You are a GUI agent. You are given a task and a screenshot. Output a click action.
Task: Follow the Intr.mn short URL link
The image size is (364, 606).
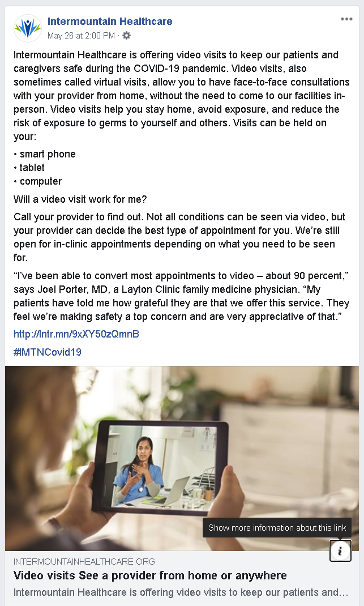click(x=76, y=334)
